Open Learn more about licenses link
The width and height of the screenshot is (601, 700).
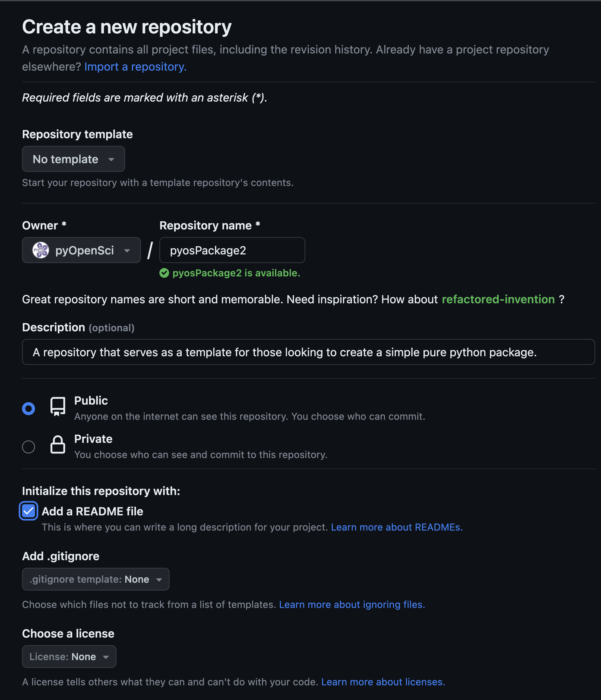point(383,682)
